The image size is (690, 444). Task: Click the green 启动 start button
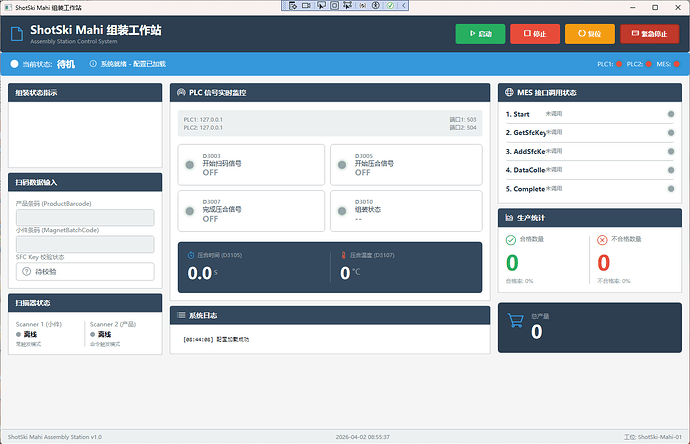click(x=480, y=34)
